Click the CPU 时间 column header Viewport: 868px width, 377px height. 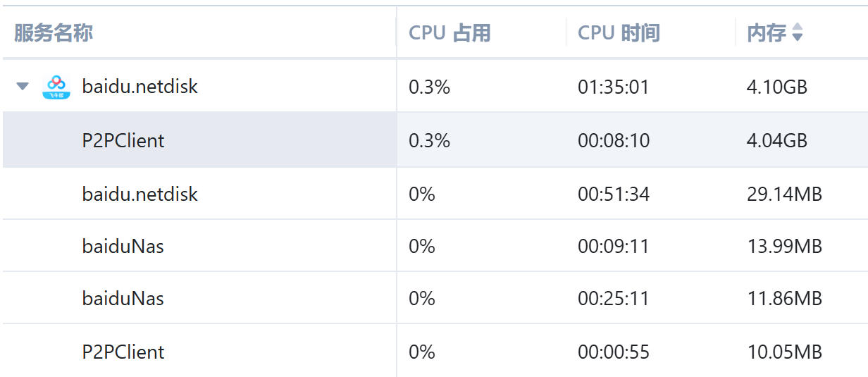pos(619,32)
